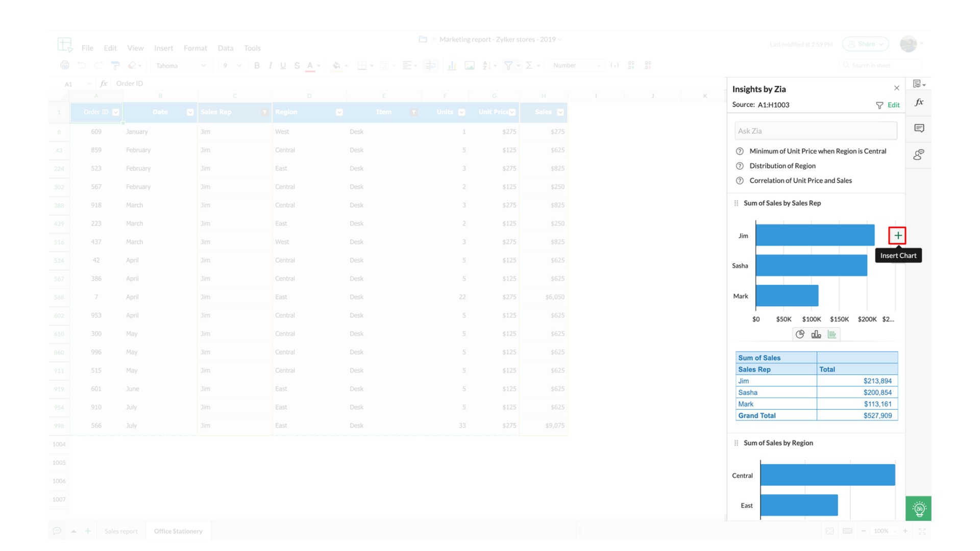Open the Functions fx panel in the right sidebar
The width and height of the screenshot is (980, 551).
coord(919,102)
